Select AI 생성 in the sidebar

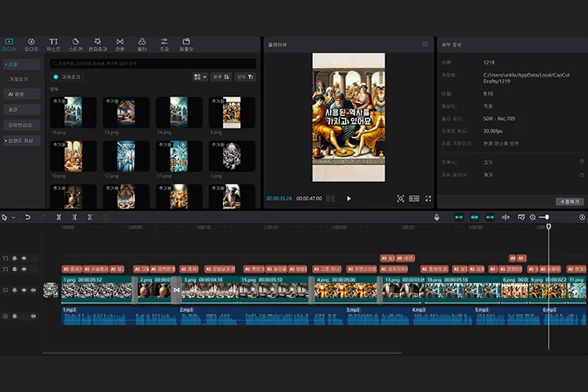tap(22, 94)
